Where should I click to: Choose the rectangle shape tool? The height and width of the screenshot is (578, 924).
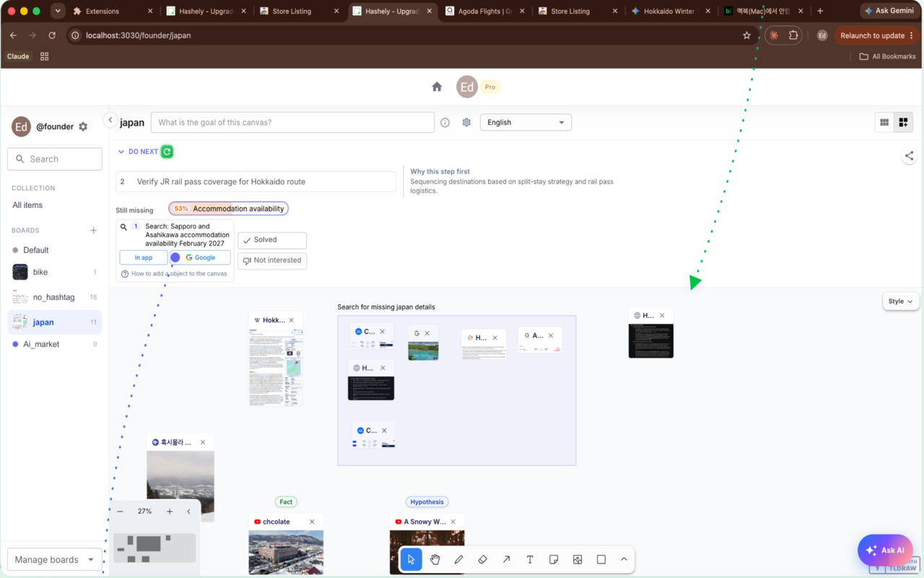pos(601,559)
